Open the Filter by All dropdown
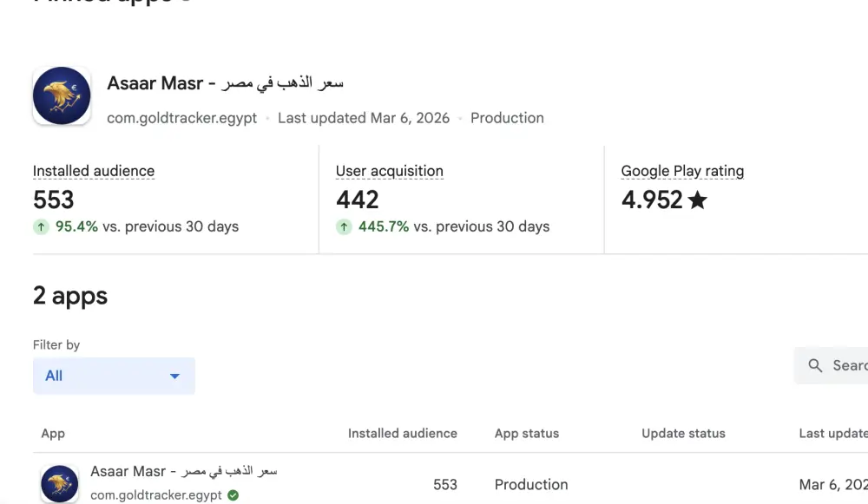This screenshot has width=868, height=504. coord(114,376)
